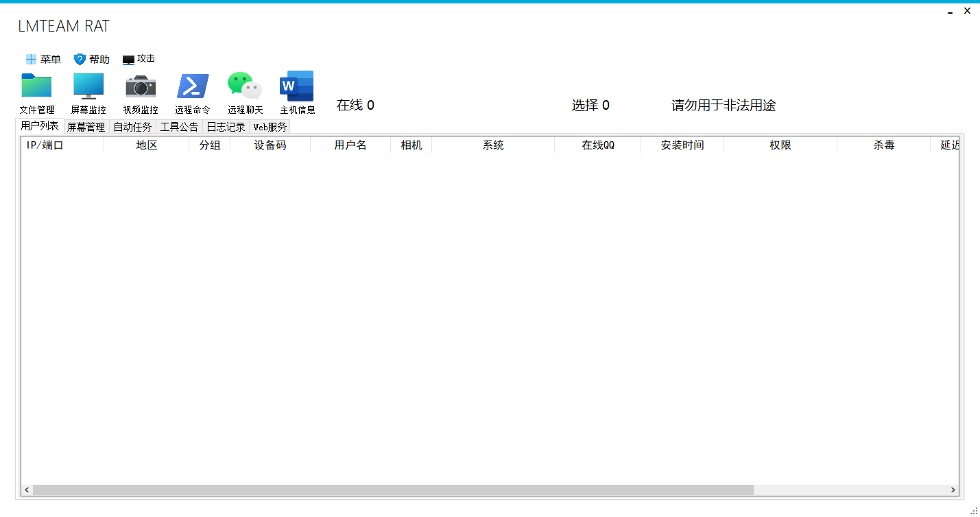
Task: Click the 屏幕监控 screen monitor icon
Action: 88,86
